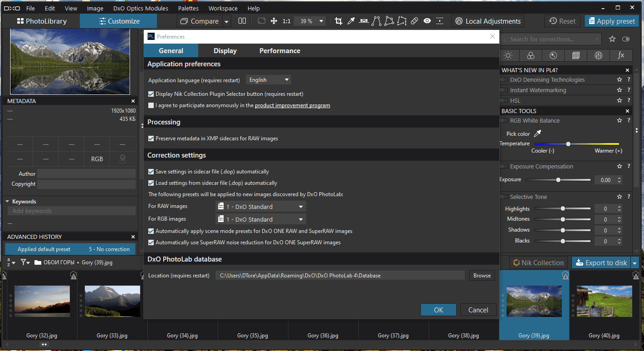
Task: Uncheck Display Nik Collection Plugin Selector button
Action: coord(151,94)
